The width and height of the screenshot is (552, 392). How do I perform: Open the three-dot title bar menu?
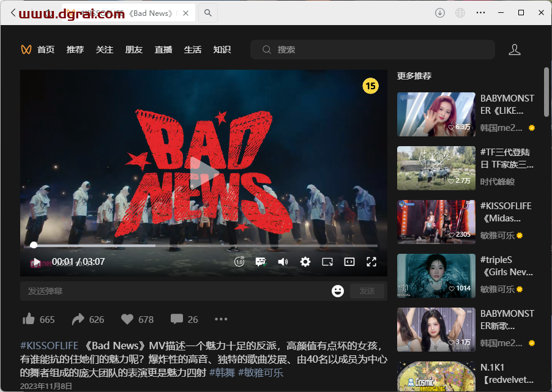pos(480,13)
